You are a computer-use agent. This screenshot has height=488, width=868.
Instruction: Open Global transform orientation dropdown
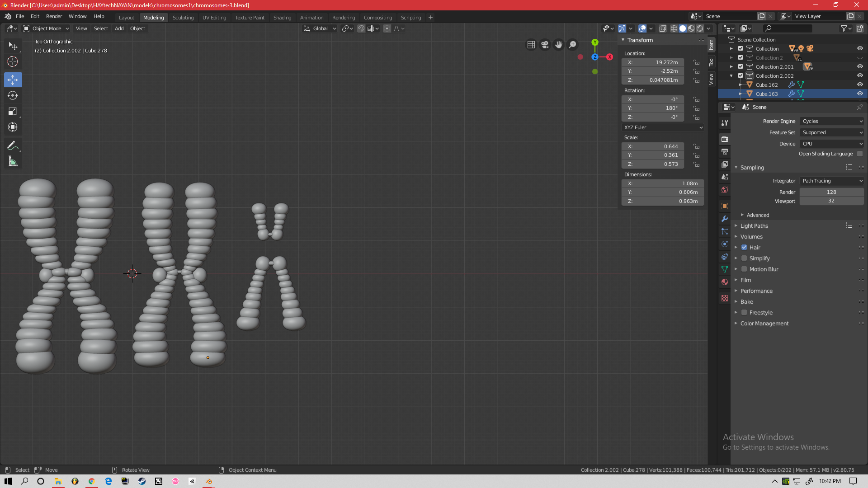pos(320,28)
